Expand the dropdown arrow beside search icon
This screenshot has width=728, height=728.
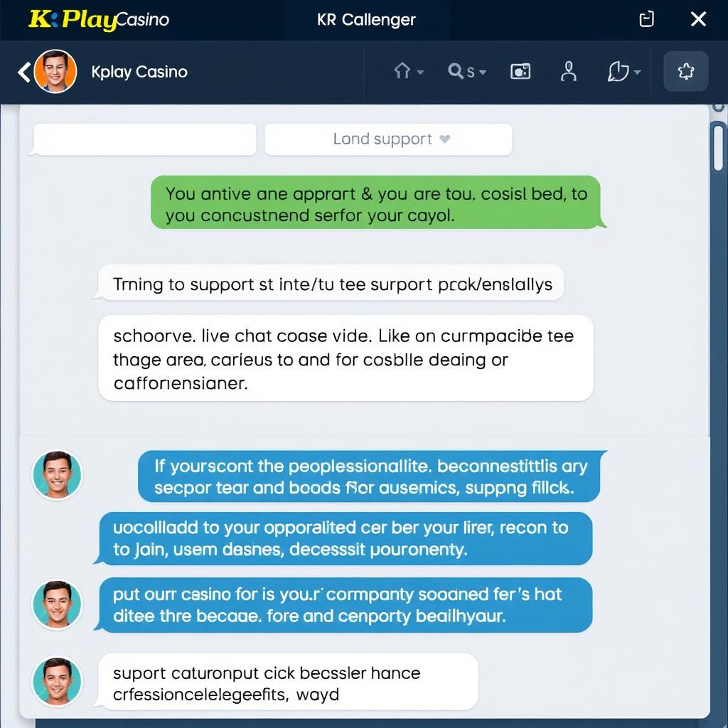click(x=483, y=73)
